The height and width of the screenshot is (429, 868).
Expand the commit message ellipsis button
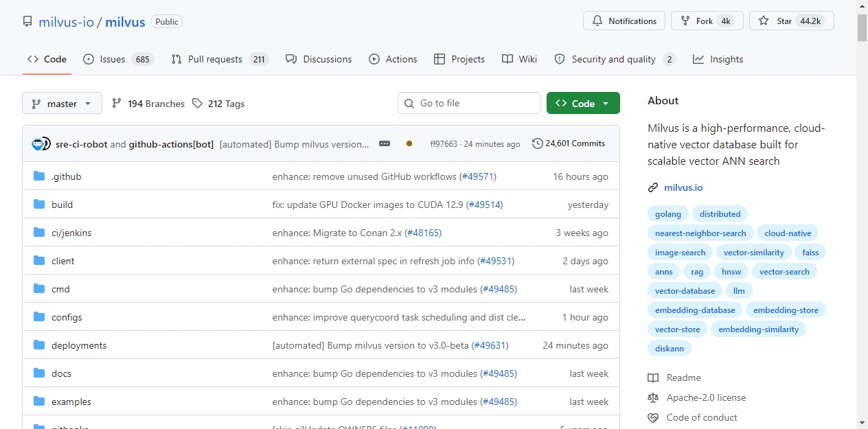tap(385, 143)
